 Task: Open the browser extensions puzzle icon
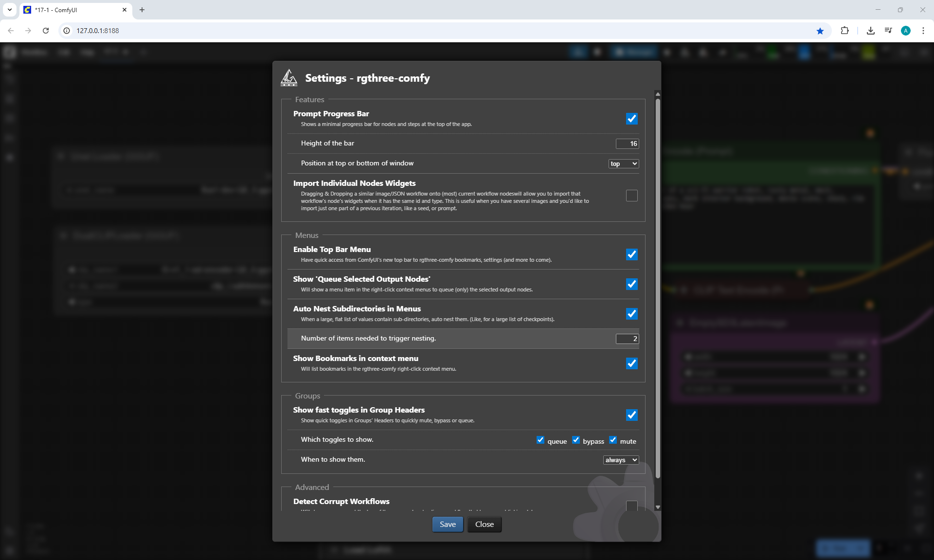[844, 31]
